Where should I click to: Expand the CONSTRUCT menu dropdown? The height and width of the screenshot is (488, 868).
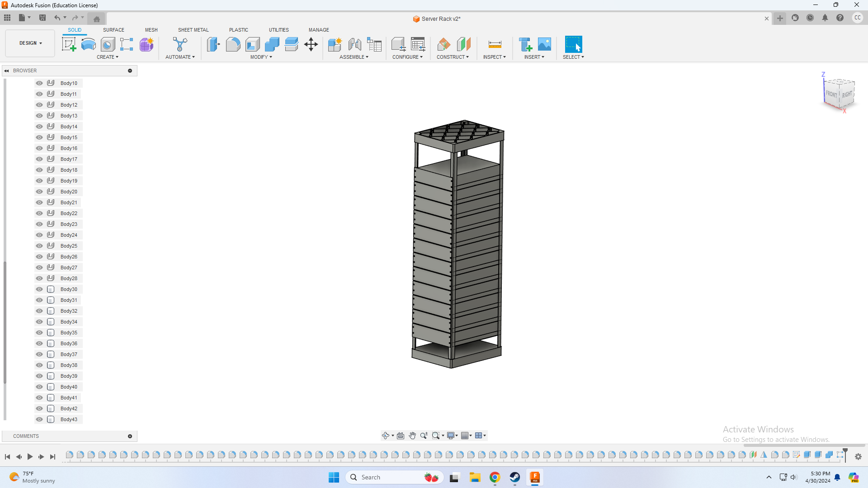453,57
